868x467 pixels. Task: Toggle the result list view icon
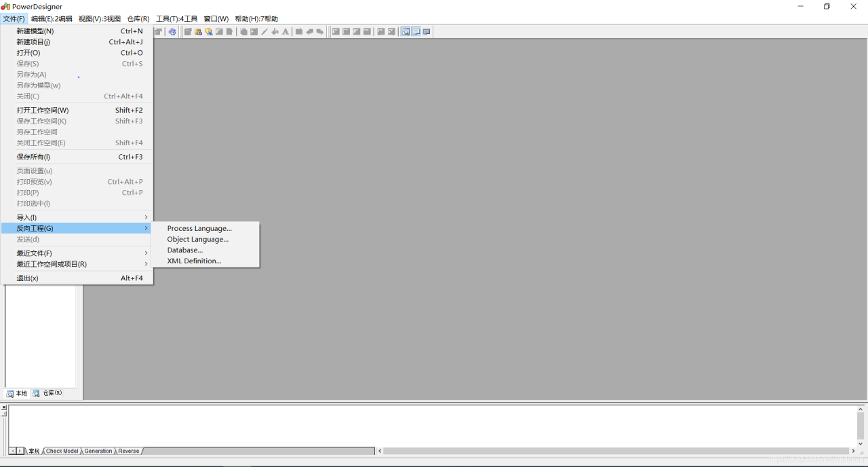pos(427,32)
